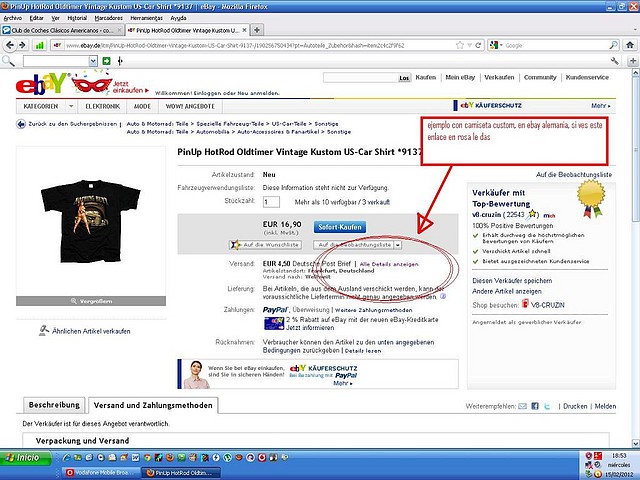Screen dimensions: 640x480
Task: Click the Windows Inicio start button
Action: click(25, 458)
